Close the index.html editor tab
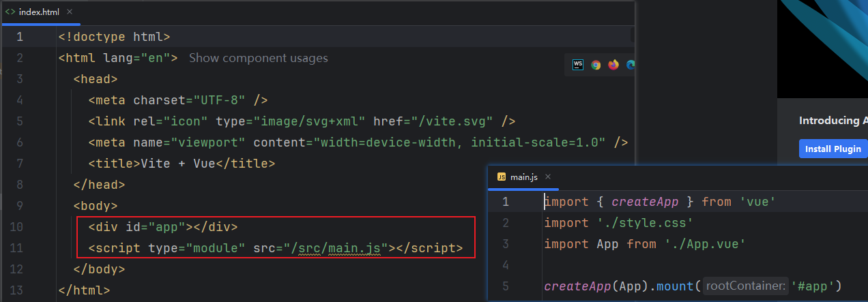Image resolution: width=868 pixels, height=302 pixels. pos(70,12)
